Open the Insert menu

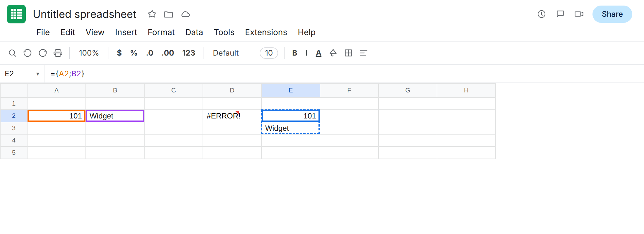click(x=126, y=32)
